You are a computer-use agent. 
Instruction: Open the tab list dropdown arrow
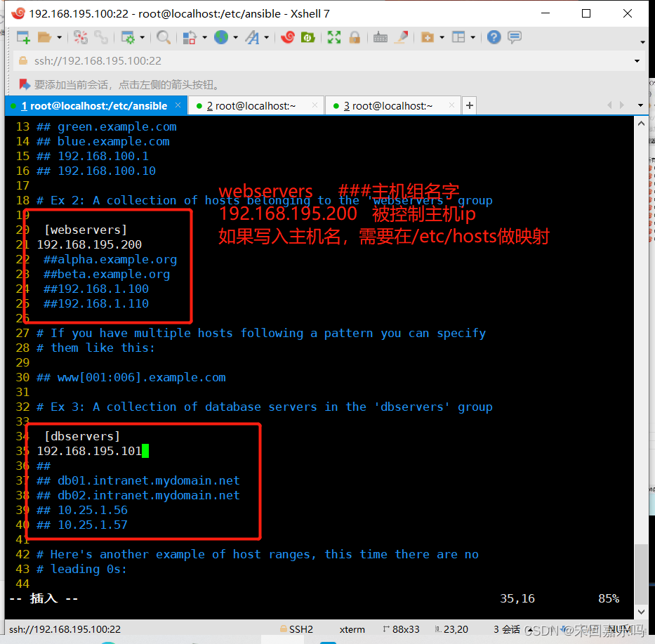click(640, 105)
